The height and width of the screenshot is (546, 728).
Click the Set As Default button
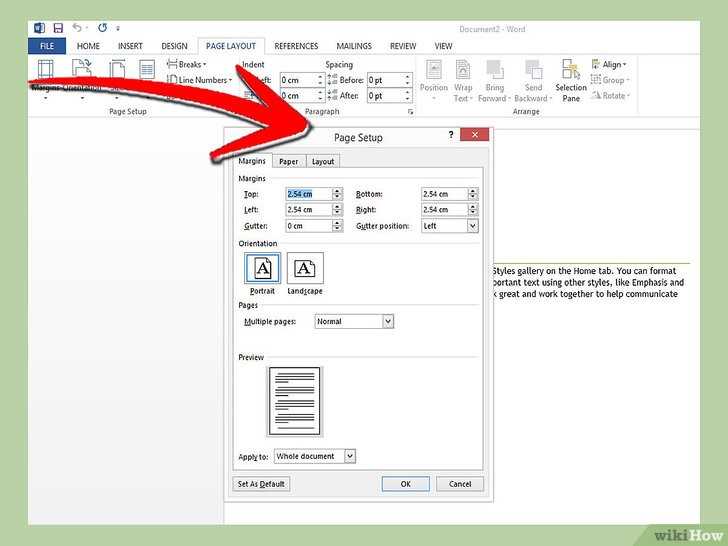coord(261,484)
